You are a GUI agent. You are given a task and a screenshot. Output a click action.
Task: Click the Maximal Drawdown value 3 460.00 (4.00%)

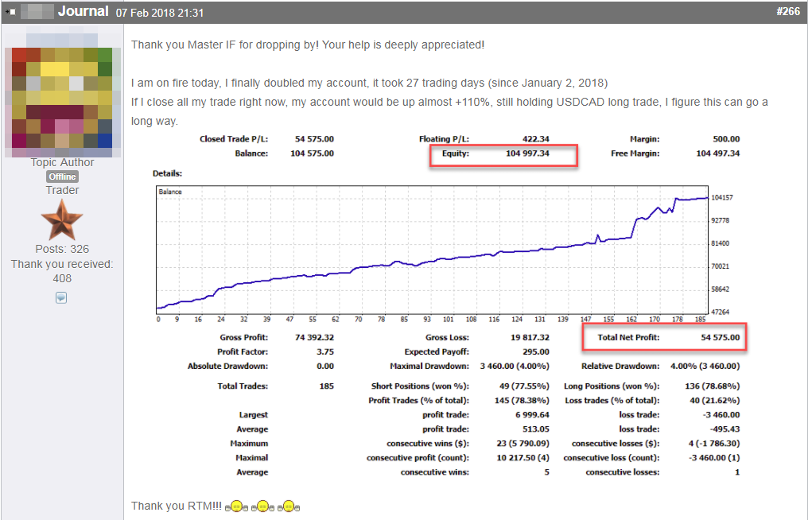(515, 367)
